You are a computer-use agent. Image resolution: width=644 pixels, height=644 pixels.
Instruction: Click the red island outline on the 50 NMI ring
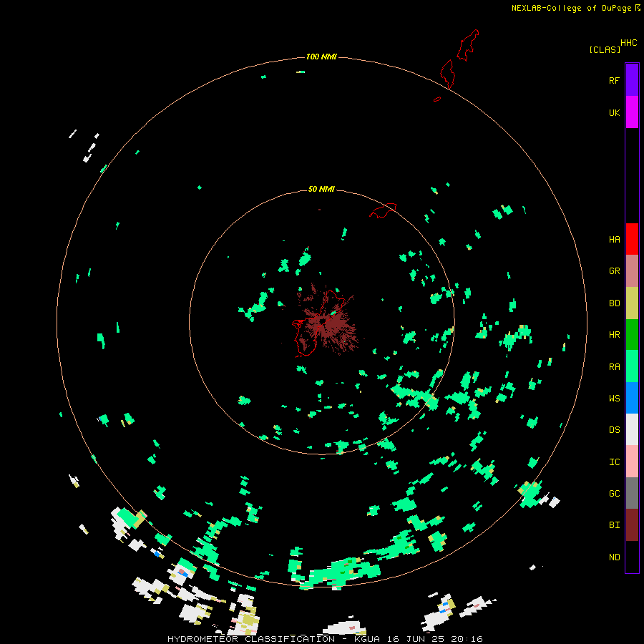click(x=383, y=210)
